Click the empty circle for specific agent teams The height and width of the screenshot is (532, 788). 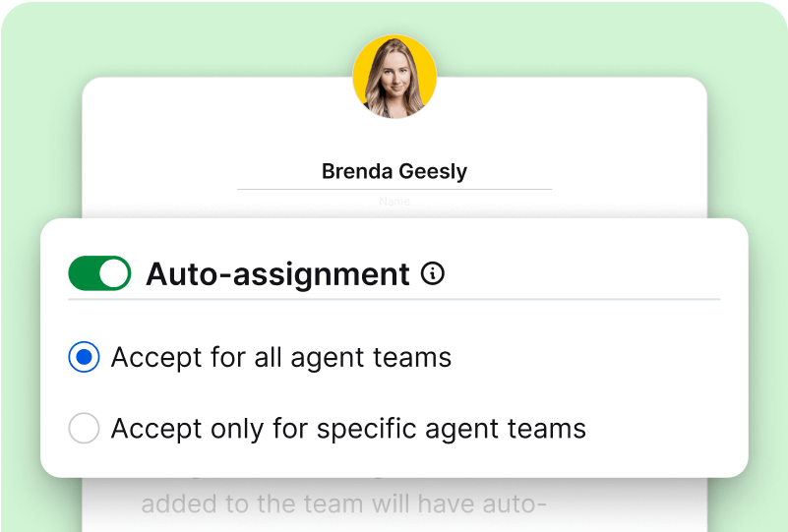click(x=84, y=429)
